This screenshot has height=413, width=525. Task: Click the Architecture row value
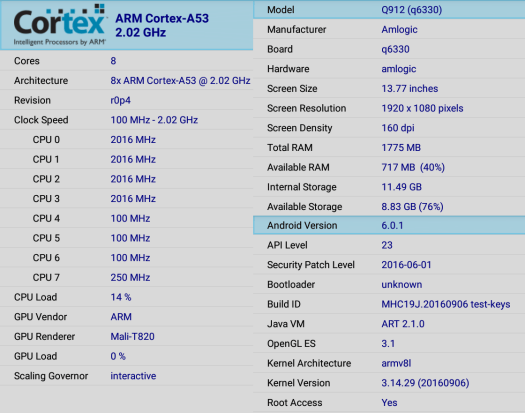180,81
